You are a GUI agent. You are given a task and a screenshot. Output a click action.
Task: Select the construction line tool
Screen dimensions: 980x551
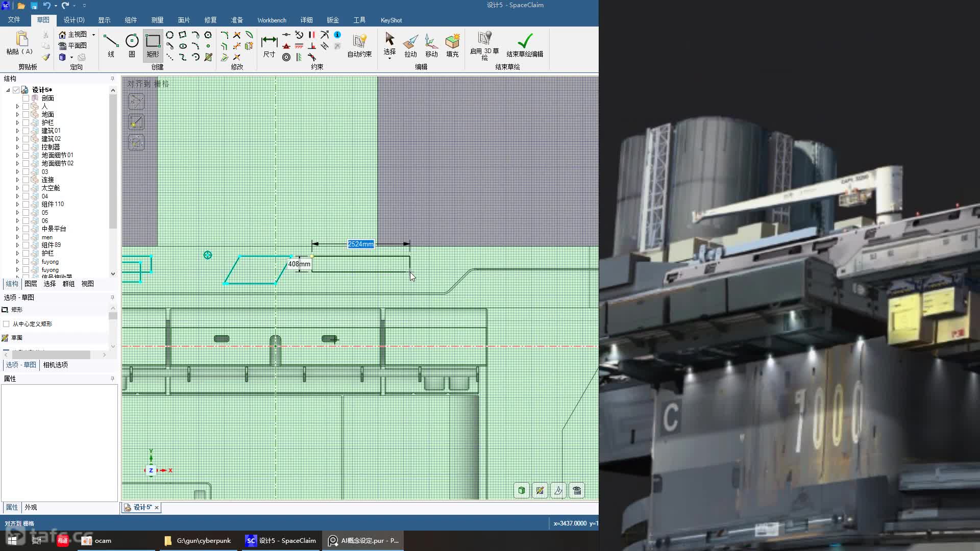pyautogui.click(x=169, y=57)
